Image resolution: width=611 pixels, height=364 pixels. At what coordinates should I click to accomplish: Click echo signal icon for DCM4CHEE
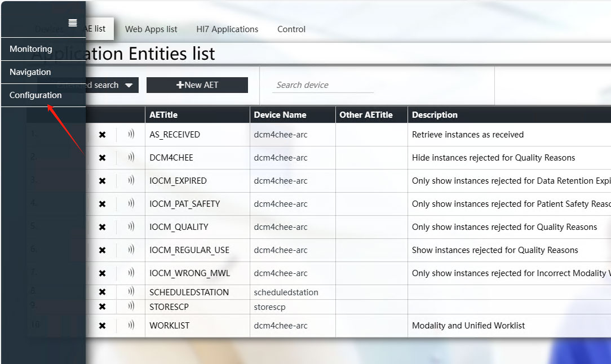(131, 158)
